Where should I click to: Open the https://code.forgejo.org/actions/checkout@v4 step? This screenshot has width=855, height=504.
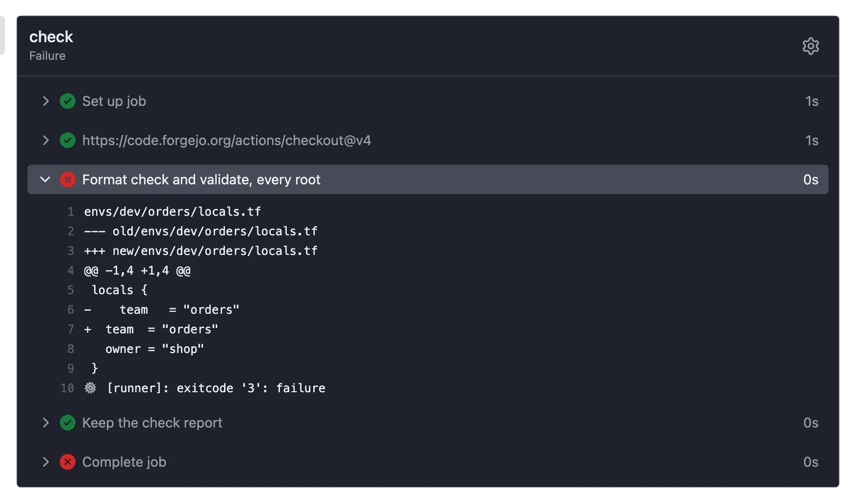click(x=226, y=140)
